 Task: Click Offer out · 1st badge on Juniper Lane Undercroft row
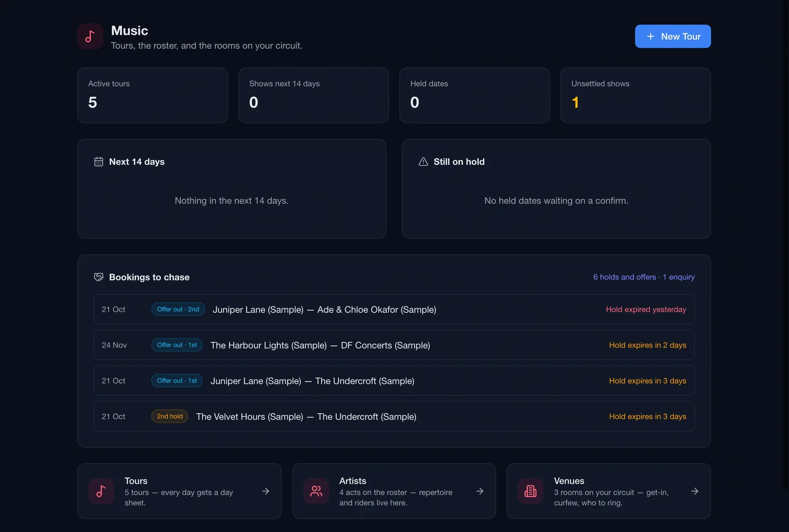[x=177, y=380]
